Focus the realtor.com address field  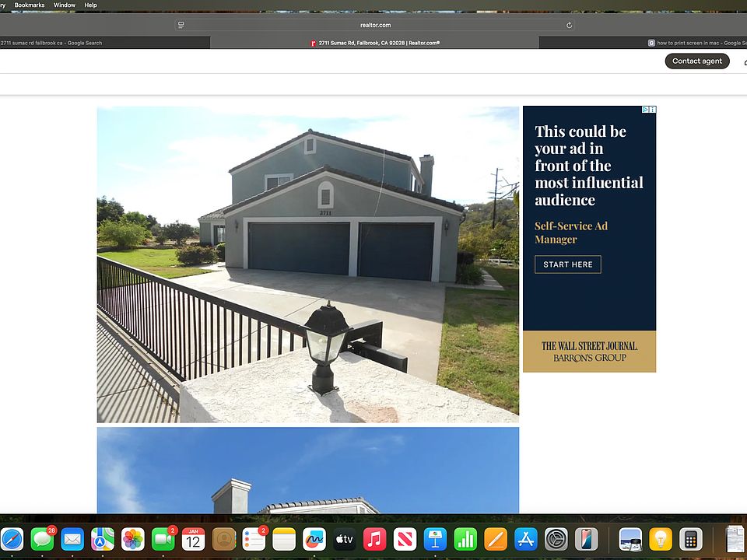pyautogui.click(x=375, y=25)
